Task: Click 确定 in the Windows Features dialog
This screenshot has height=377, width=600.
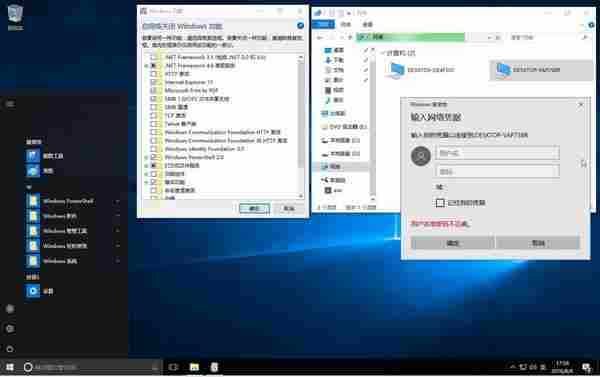Action: coord(254,208)
